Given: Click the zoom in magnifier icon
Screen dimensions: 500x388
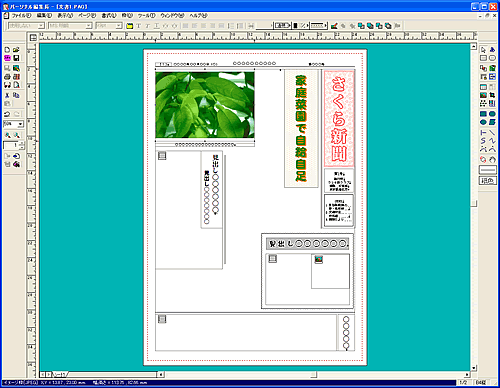Looking at the screenshot, I should click(x=7, y=135).
